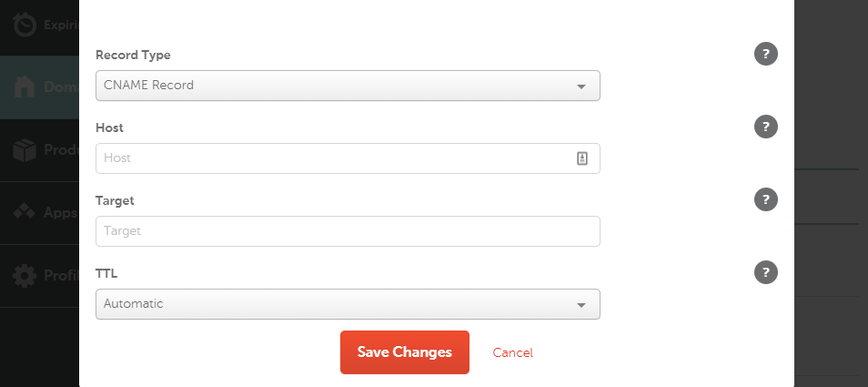Open the Profile gear icon in sidebar
The width and height of the screenshot is (868, 387).
point(25,275)
